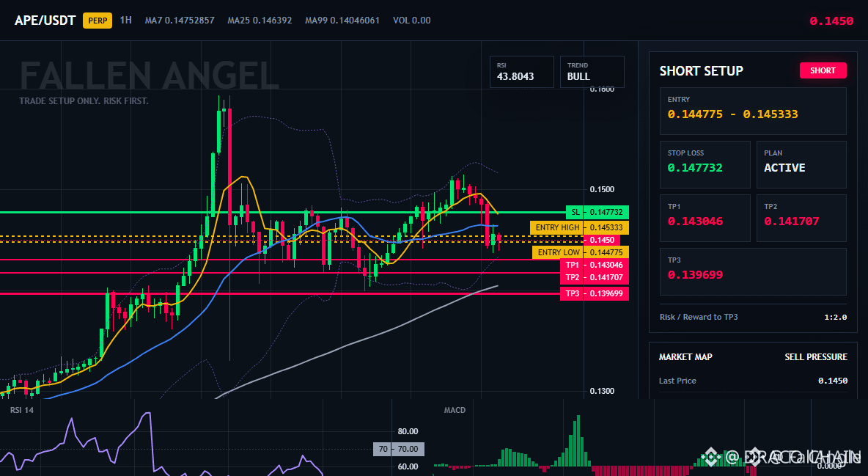Click the PERP badge
868x476 pixels.
coord(98,21)
